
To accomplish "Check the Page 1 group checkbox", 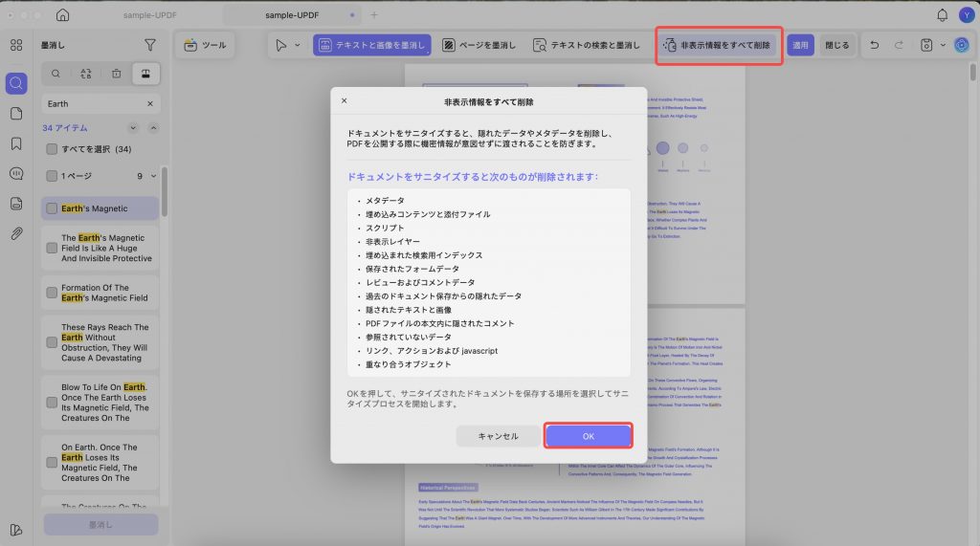I will click(52, 176).
